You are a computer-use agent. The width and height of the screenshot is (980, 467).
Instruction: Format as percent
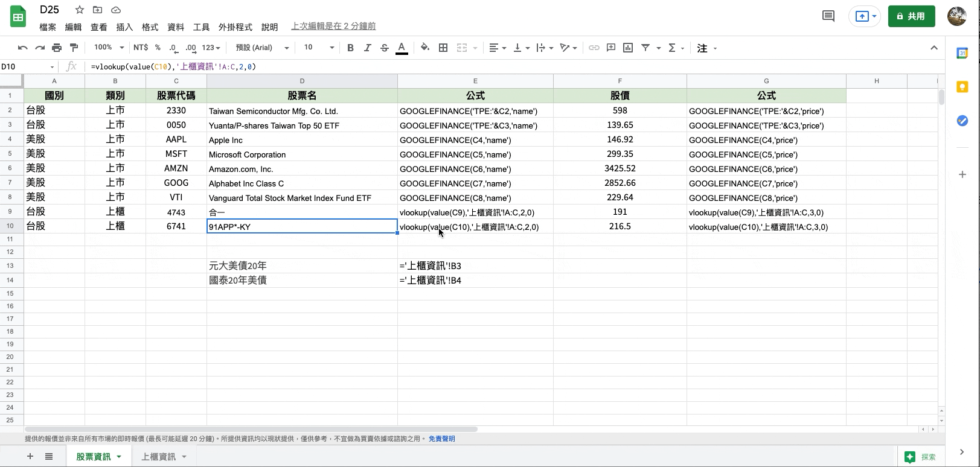click(158, 48)
